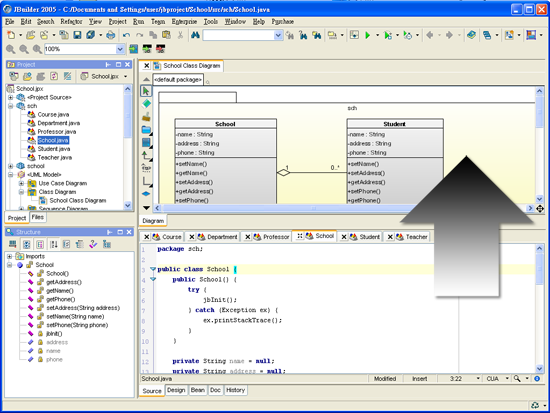Screen dimensions: 550x413
Task: Select the green diamond tool in diagram palette
Action: click(x=146, y=104)
